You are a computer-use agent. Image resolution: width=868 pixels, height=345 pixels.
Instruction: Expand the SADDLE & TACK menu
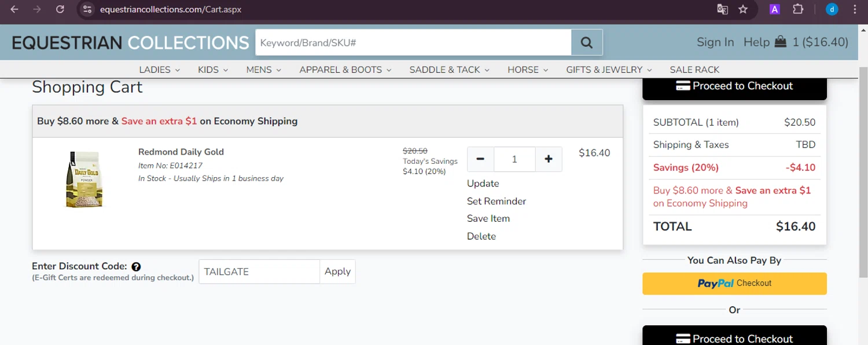pos(449,69)
